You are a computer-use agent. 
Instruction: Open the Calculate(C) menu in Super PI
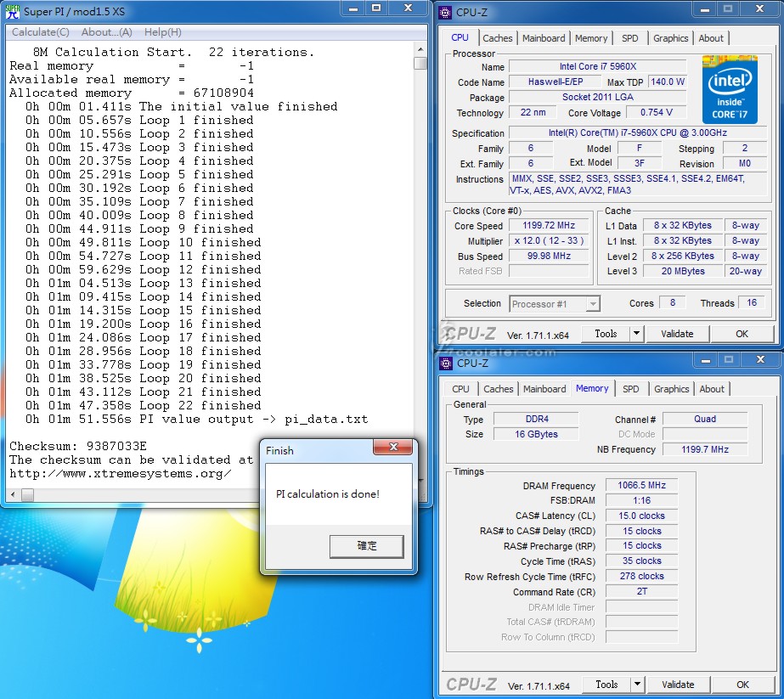(41, 32)
